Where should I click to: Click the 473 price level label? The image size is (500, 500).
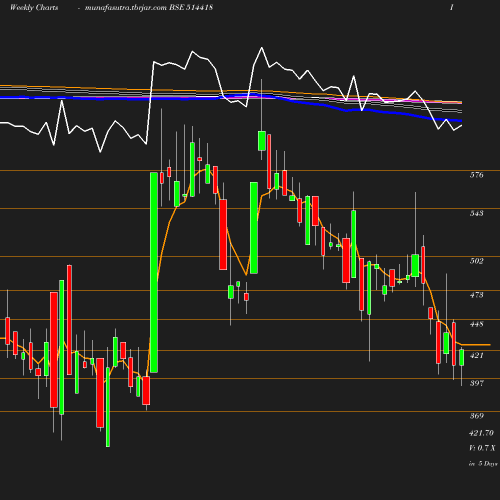(476, 295)
